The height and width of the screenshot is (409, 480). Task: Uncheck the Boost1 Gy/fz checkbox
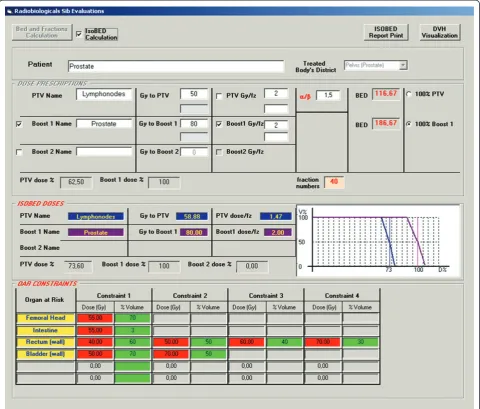click(x=219, y=124)
